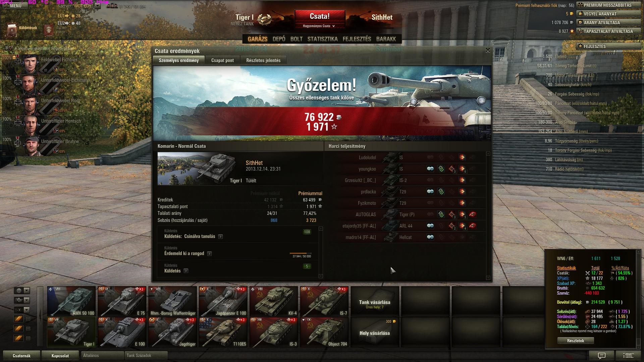Click the missions list scrollbar
Image resolution: width=644 pixels, height=362 pixels.
coord(321,252)
